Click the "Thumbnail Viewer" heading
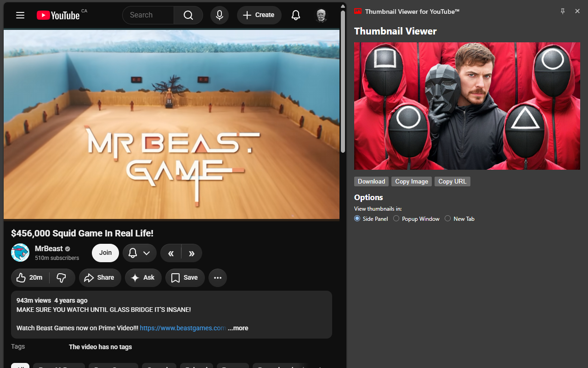 tap(396, 31)
